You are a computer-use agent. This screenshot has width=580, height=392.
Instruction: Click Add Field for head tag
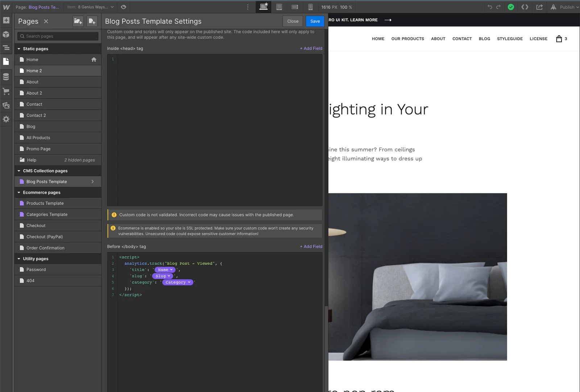tap(311, 49)
